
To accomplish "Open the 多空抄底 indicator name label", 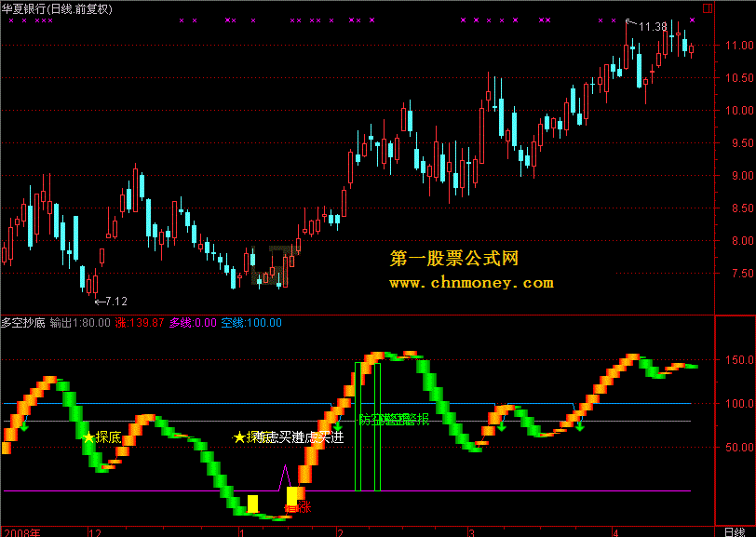I will (x=23, y=323).
